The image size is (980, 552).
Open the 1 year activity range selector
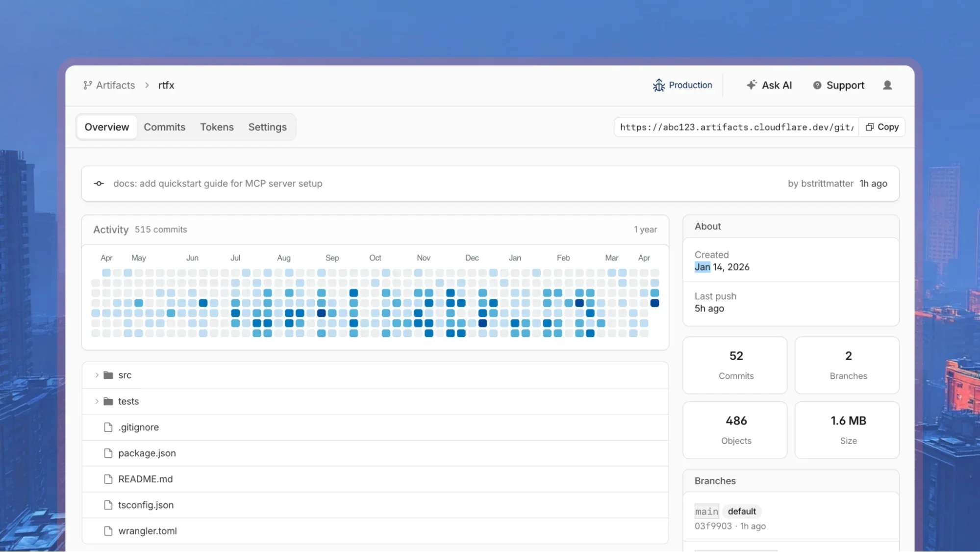645,229
